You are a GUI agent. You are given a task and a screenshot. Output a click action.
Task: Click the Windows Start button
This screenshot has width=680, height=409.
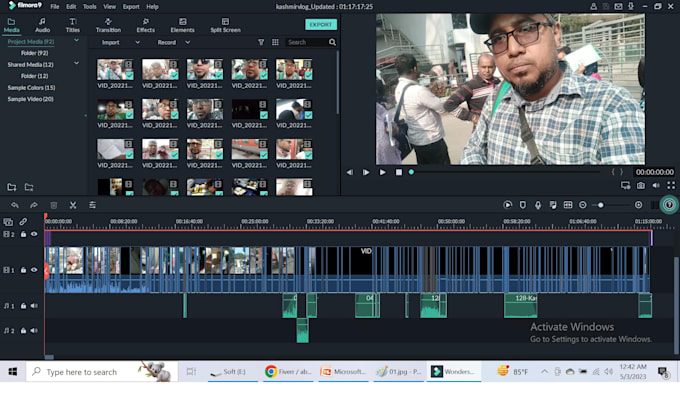[13, 372]
